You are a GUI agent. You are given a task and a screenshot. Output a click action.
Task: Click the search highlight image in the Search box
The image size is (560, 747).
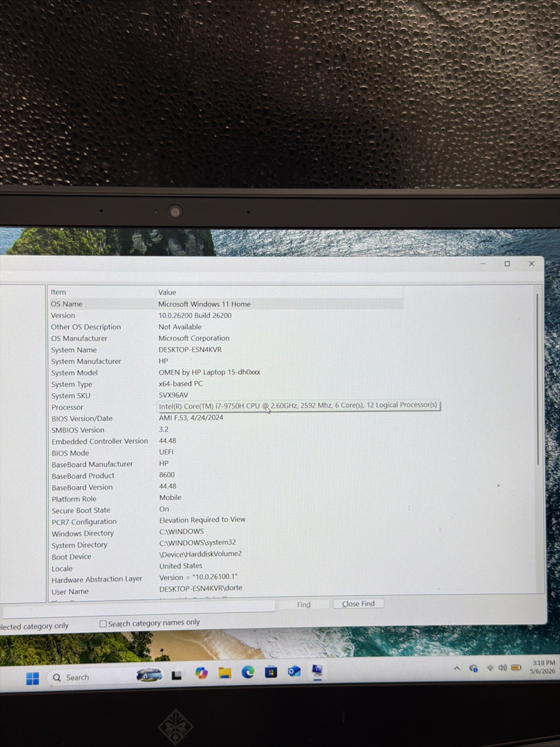coord(149,675)
